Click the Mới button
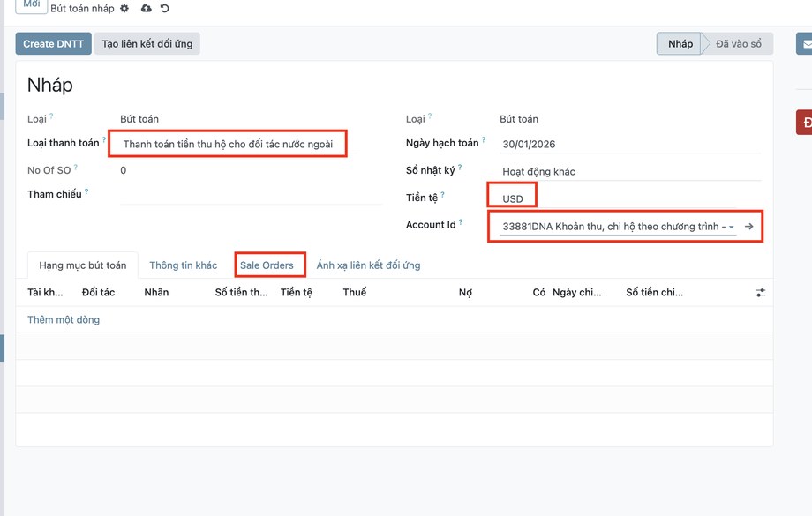This screenshot has width=812, height=516. 32,5
